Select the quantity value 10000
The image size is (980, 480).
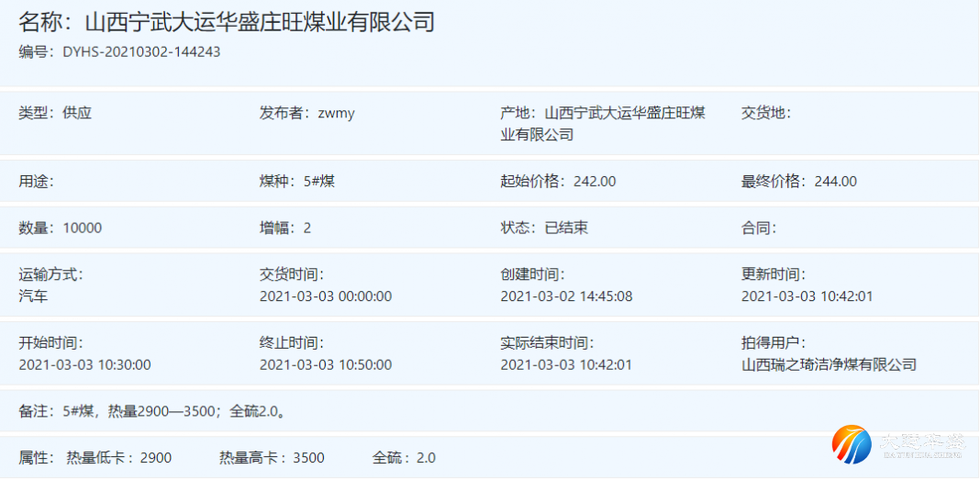(x=83, y=228)
